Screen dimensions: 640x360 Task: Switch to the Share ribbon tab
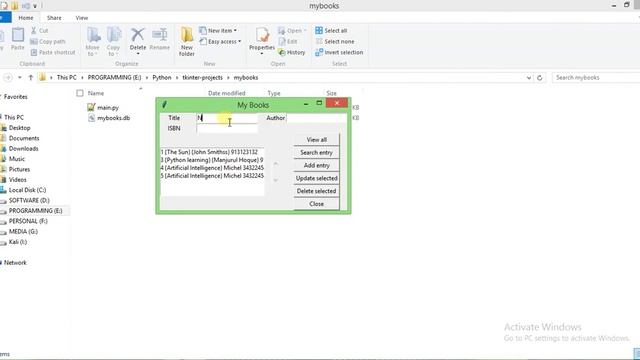[54, 18]
